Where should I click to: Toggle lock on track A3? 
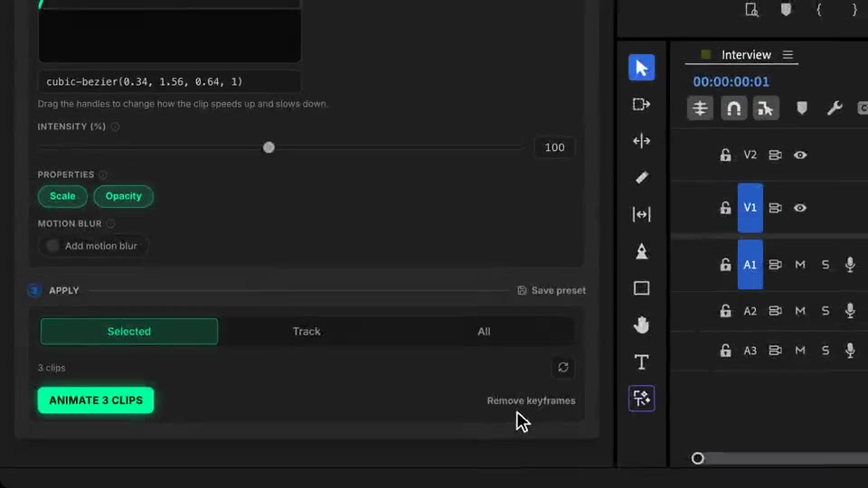[x=725, y=351]
